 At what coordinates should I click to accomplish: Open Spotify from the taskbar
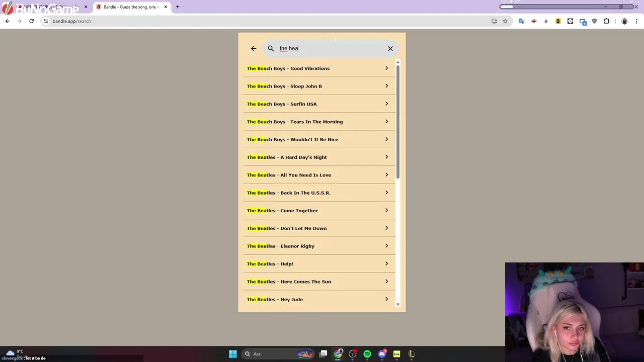coord(367,354)
